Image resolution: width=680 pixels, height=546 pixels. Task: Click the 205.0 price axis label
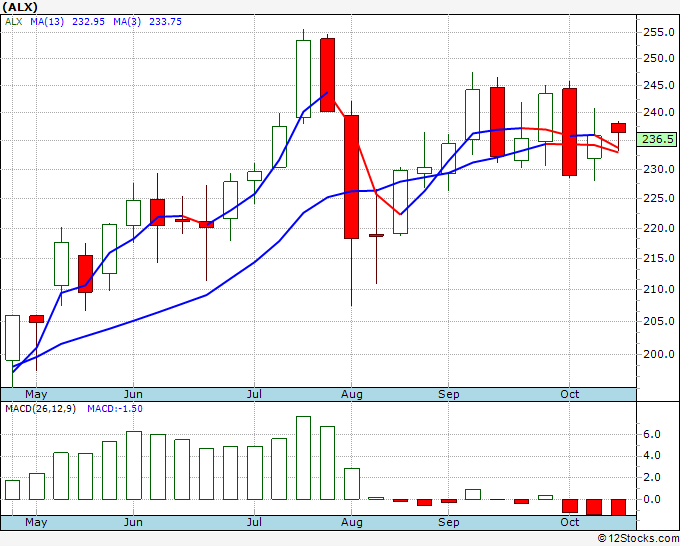coord(659,321)
